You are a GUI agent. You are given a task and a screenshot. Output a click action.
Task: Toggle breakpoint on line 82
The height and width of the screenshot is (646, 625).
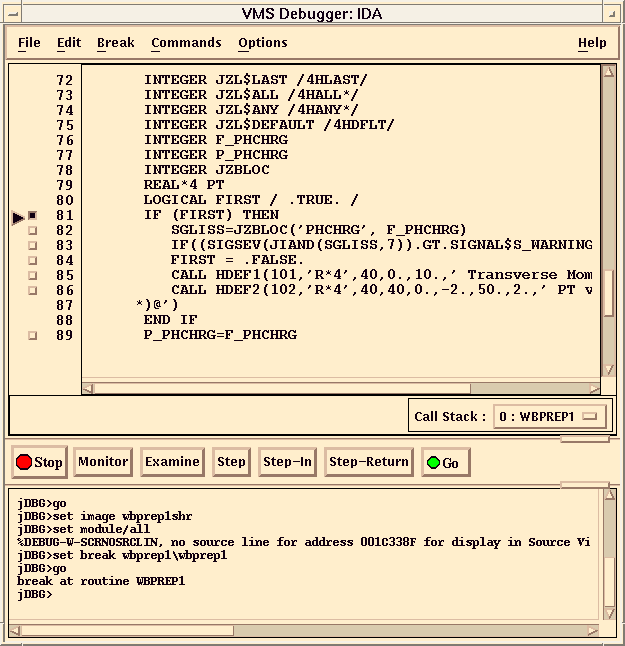pos(32,231)
